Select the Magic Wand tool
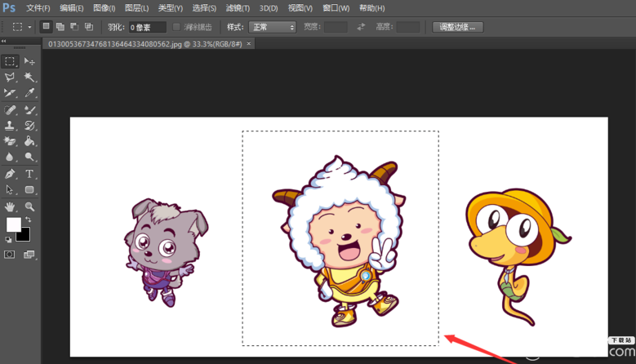Screen dimensions: 636x364 tap(29, 77)
